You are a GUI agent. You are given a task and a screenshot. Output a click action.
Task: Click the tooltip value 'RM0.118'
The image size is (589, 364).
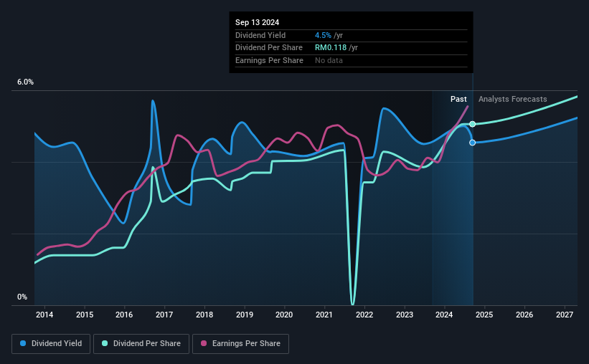(x=331, y=48)
